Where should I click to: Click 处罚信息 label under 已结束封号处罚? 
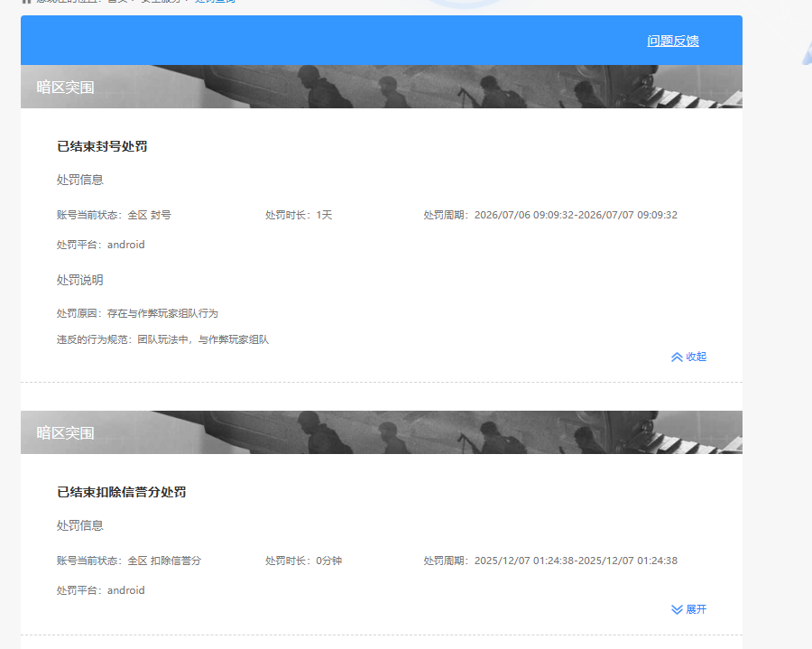[x=79, y=180]
